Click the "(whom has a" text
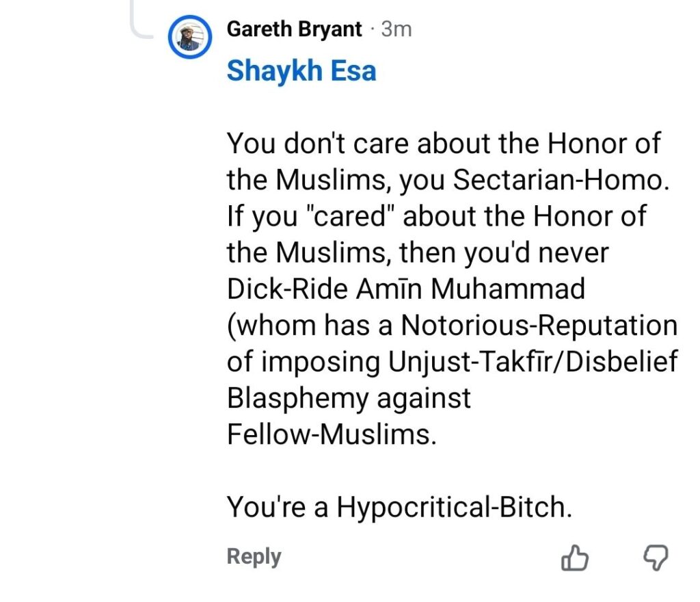This screenshot has height=602, width=700. [310, 326]
